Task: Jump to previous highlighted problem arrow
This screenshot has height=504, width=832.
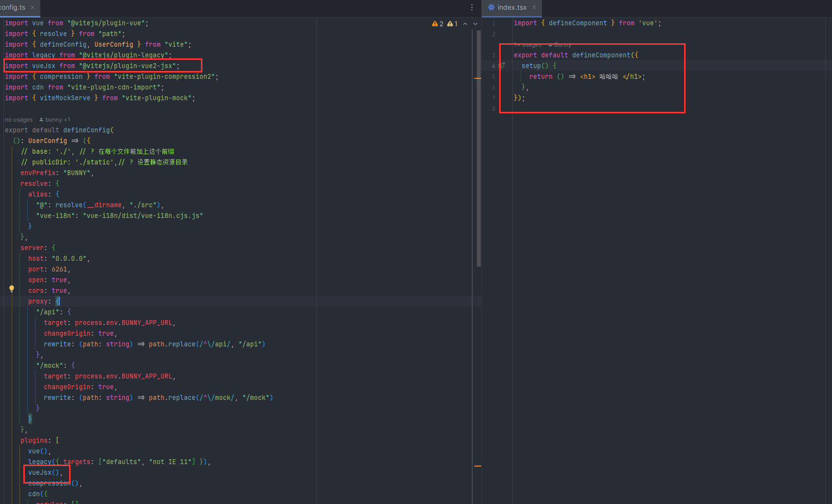Action: (465, 23)
